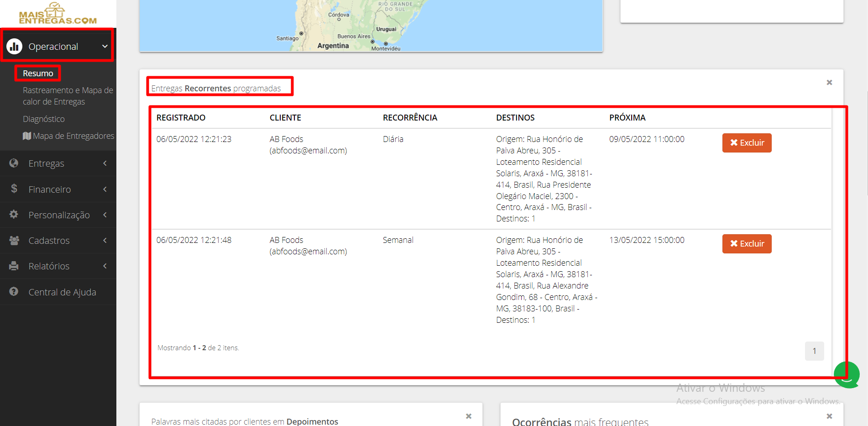
Task: Expand the Financeiro menu chevron
Action: 105,189
